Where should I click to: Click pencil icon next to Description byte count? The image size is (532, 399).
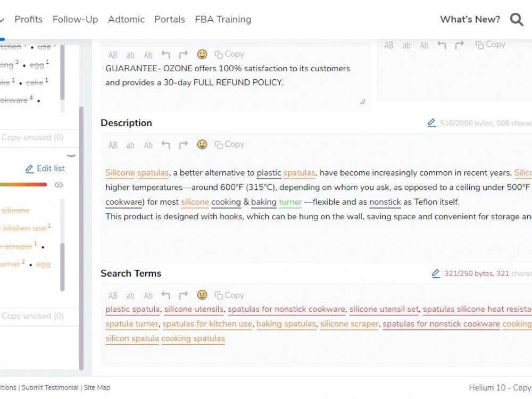(431, 123)
